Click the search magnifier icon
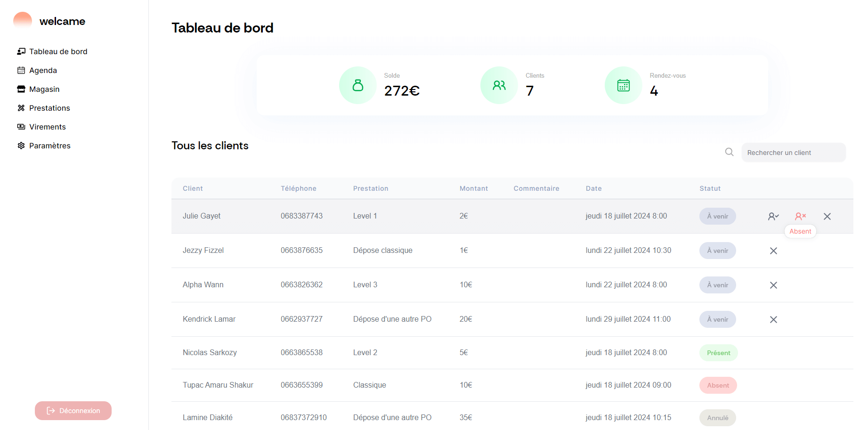 [x=729, y=152]
